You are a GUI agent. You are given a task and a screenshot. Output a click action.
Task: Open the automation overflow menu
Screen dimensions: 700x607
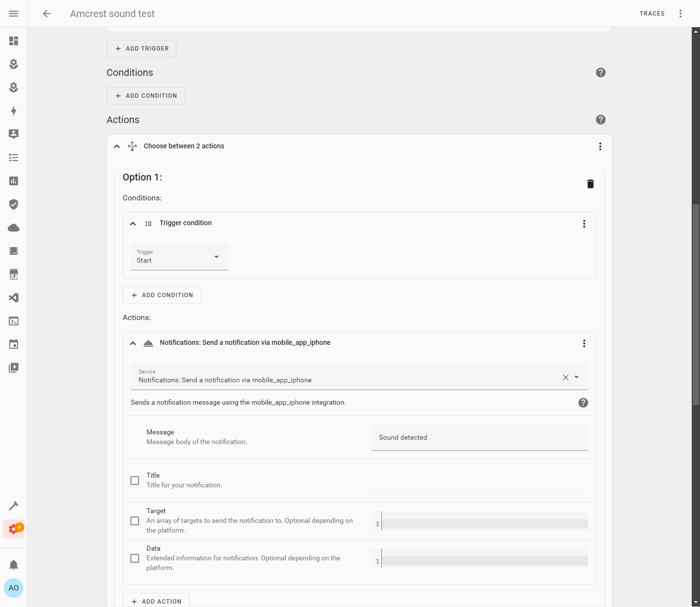(x=681, y=13)
